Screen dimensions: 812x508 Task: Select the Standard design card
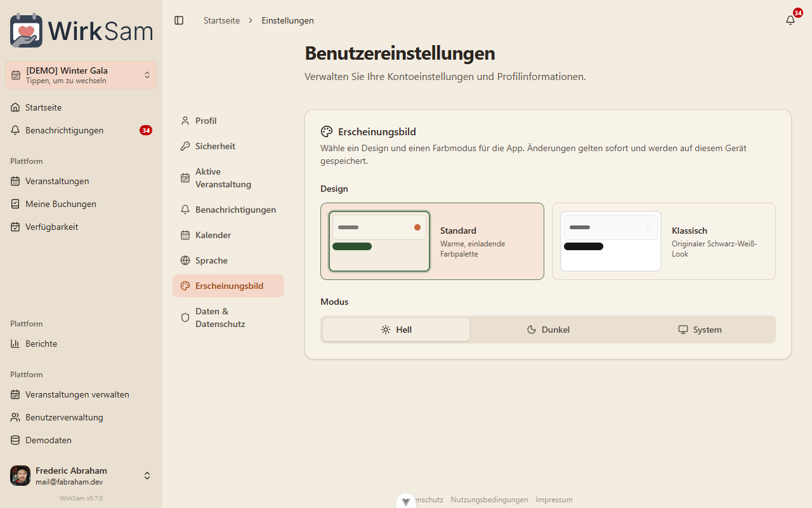[432, 241]
